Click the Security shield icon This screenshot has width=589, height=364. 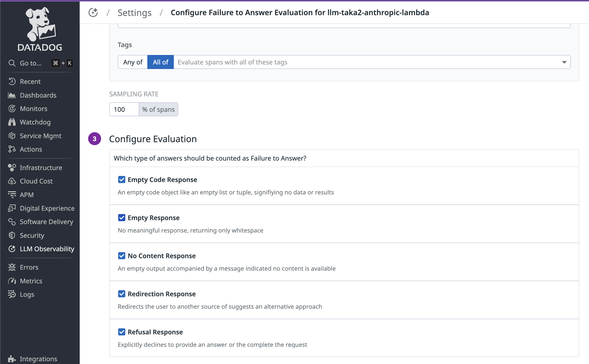(12, 236)
